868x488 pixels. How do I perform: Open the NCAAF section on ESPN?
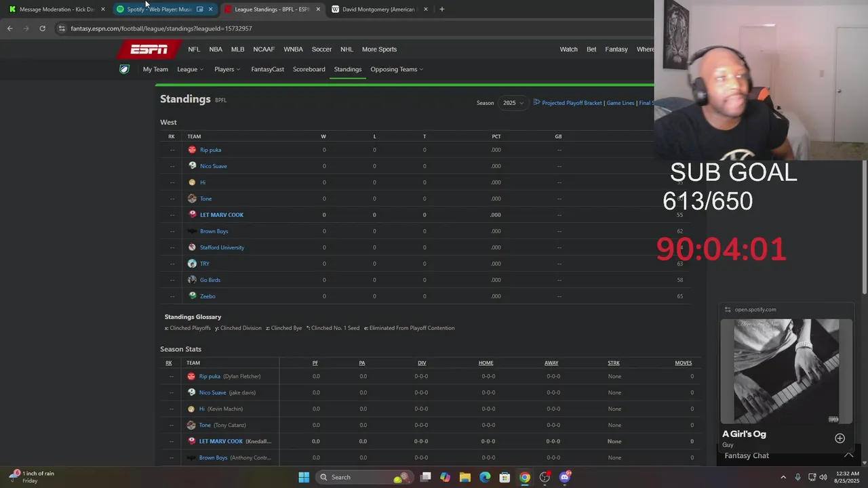tap(264, 49)
